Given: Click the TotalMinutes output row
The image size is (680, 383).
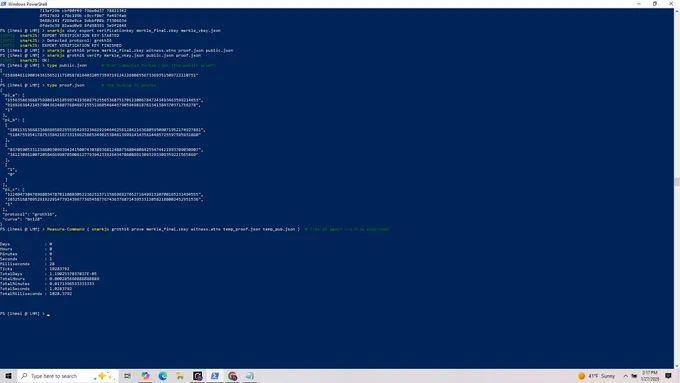Looking at the screenshot, I should [47, 284].
